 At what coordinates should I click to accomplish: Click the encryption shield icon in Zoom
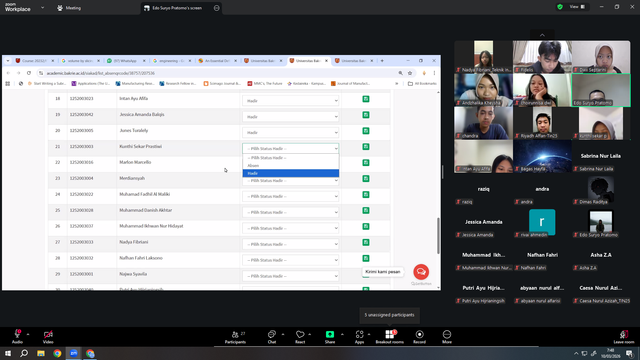(x=560, y=7)
